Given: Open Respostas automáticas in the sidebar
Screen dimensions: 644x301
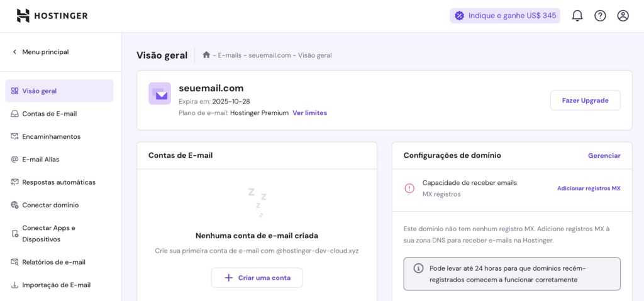Looking at the screenshot, I should tap(60, 182).
